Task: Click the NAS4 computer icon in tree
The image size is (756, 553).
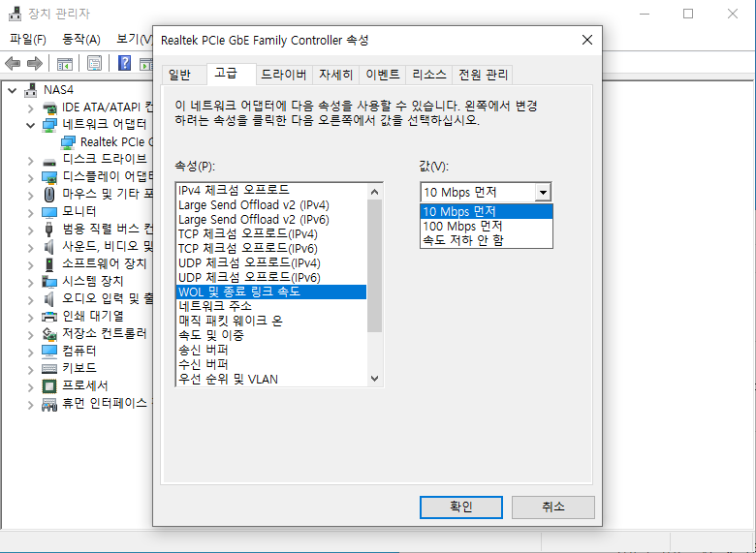Action: point(31,90)
